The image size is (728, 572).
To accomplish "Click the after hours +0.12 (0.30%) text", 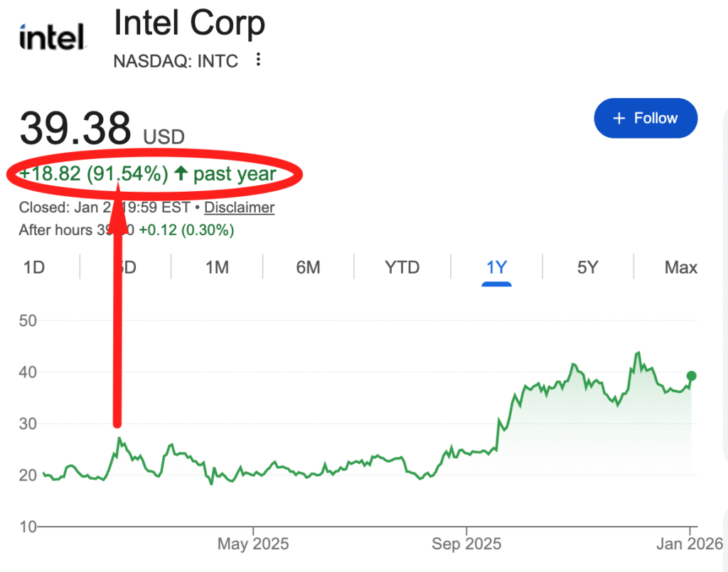I will pyautogui.click(x=186, y=230).
